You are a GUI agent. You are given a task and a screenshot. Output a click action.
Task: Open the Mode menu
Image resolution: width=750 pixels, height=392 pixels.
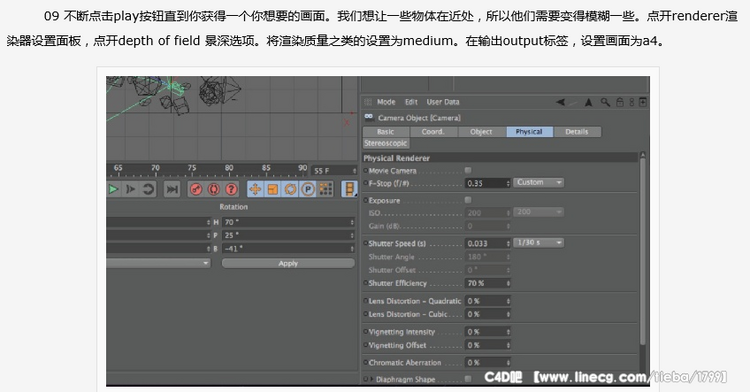click(386, 102)
